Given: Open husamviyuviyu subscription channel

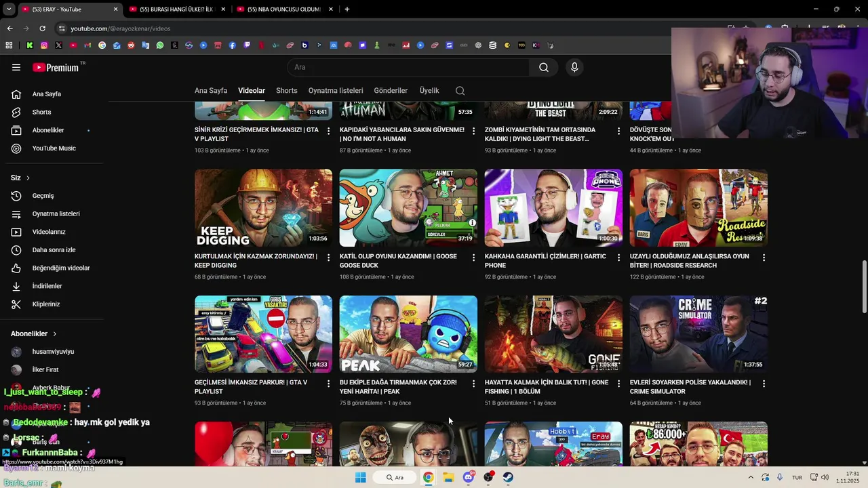Looking at the screenshot, I should (x=54, y=352).
